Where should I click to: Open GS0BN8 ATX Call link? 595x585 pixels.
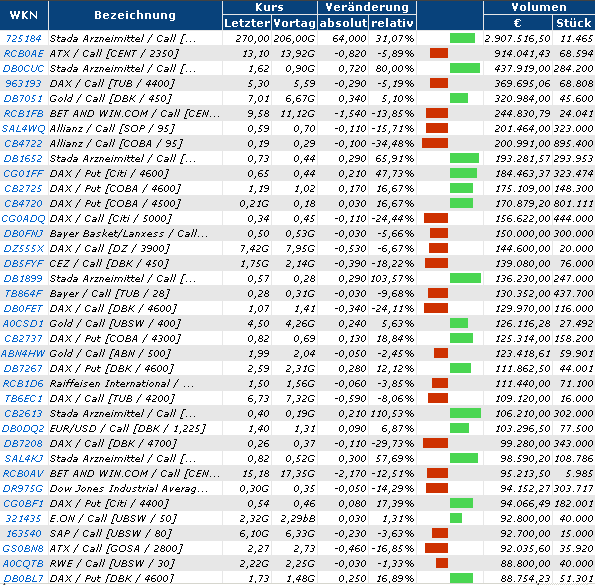pos(24,549)
